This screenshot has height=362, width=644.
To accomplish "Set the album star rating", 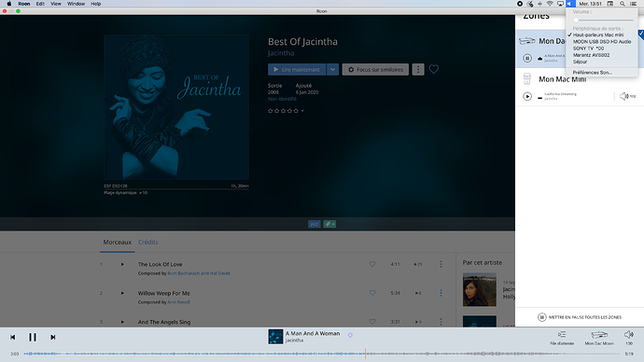I will [283, 111].
